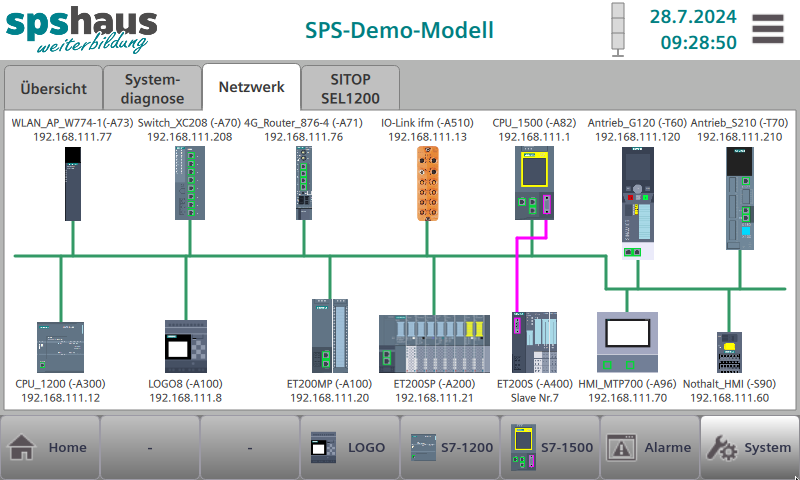
Task: Click IP address 192.168.111.12 under CPU_1200
Action: coord(60,398)
